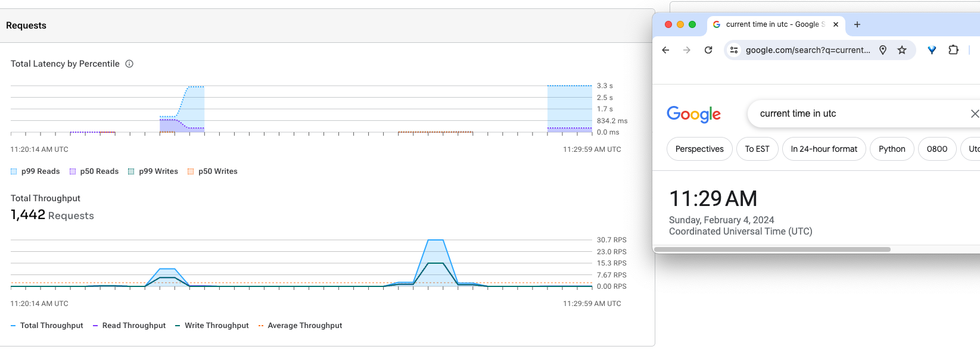Image resolution: width=980 pixels, height=359 pixels.
Task: Go back in the Chrome window
Action: pyautogui.click(x=665, y=50)
